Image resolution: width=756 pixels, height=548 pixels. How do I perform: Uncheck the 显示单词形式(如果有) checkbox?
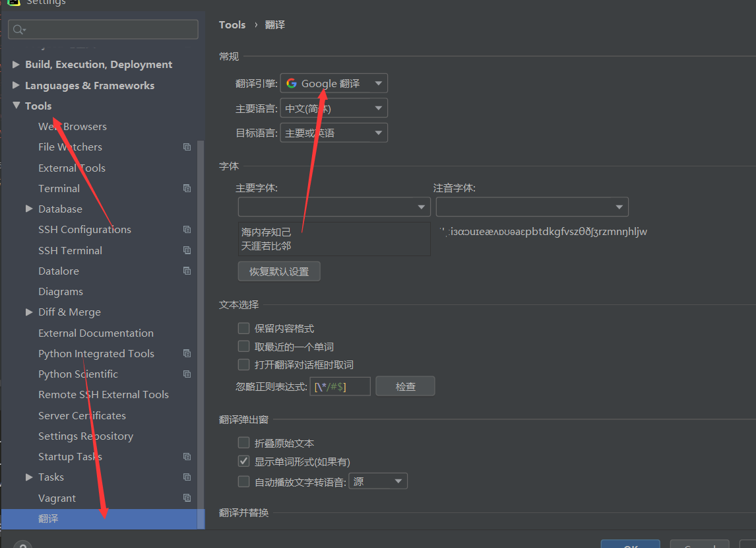point(244,461)
